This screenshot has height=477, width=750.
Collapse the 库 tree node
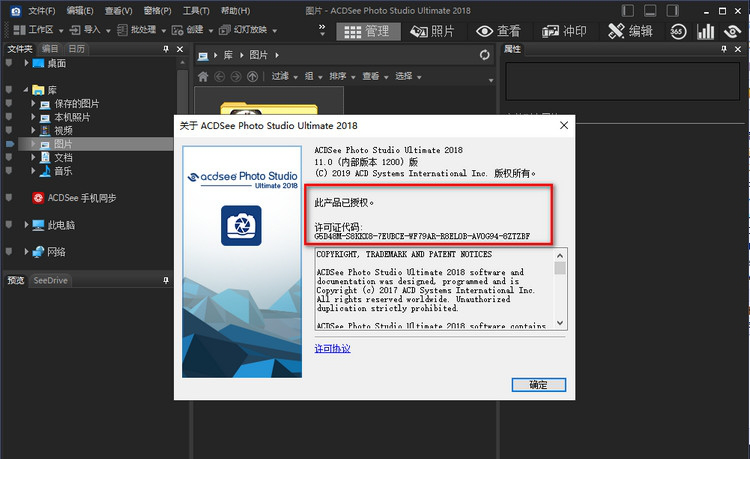26,90
